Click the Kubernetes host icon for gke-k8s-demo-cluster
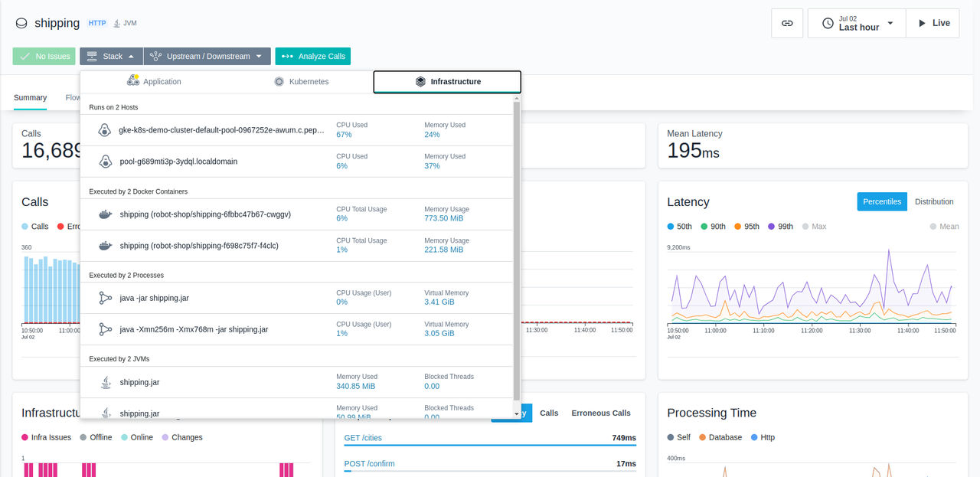Viewport: 980px width, 477px height. click(x=105, y=130)
